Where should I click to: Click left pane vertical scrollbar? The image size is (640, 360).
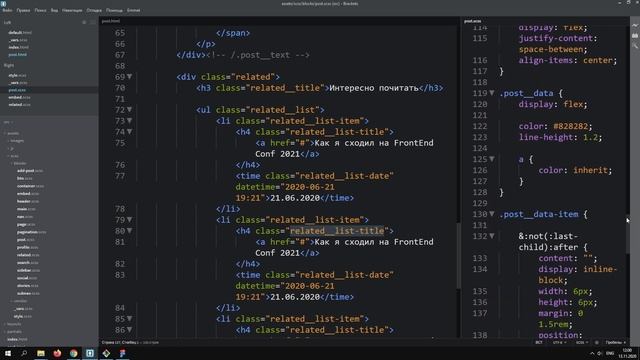point(458,255)
